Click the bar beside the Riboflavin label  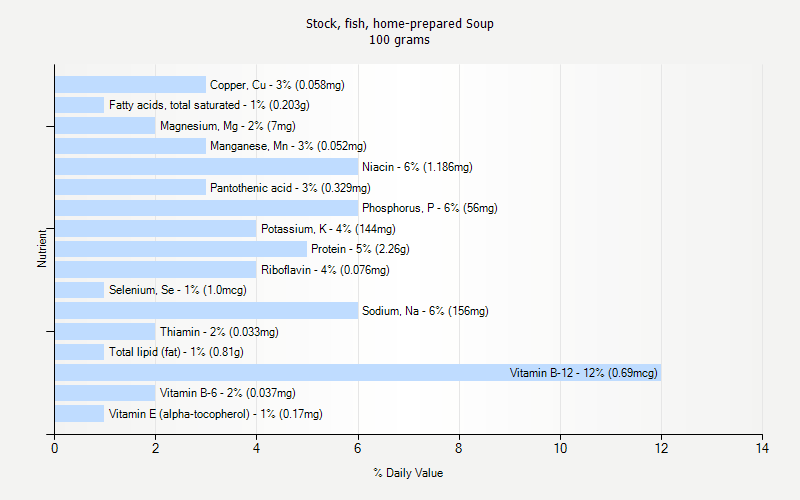[156, 270]
